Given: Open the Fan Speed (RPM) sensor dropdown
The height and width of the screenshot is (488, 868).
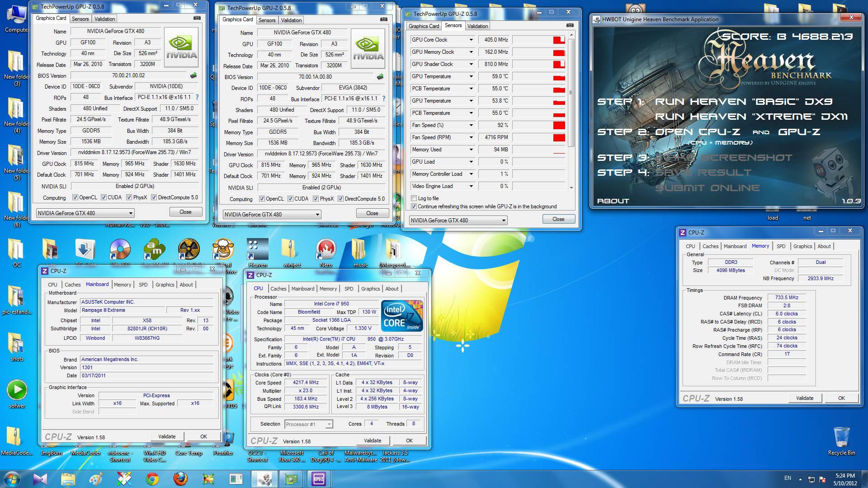Looking at the screenshot, I should click(471, 137).
